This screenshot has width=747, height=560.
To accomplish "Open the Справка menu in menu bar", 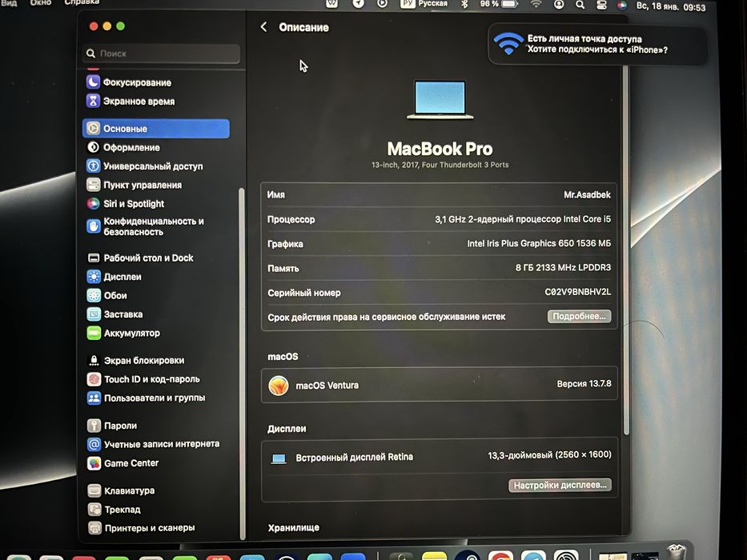I will click(x=82, y=3).
